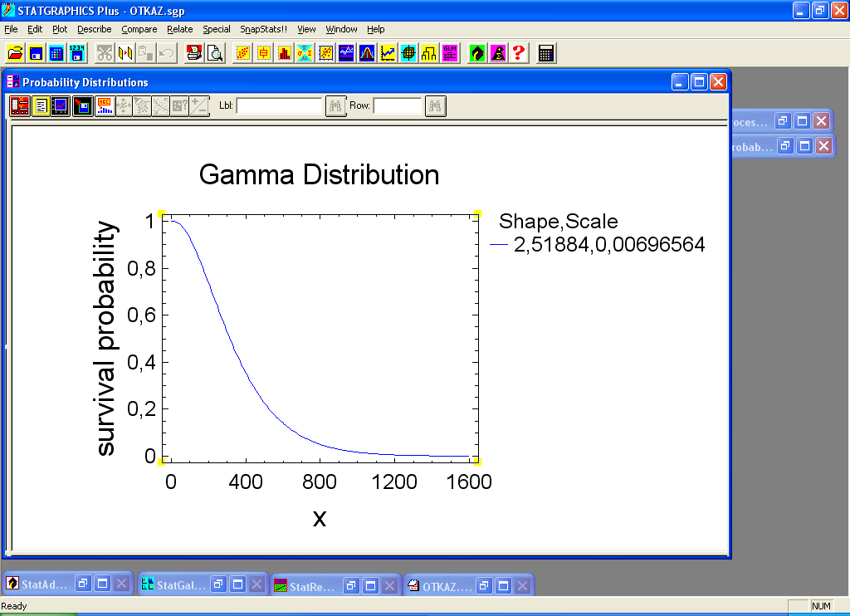Image resolution: width=850 pixels, height=616 pixels.
Task: Click the 1600 x-axis tick label
Action: click(468, 482)
